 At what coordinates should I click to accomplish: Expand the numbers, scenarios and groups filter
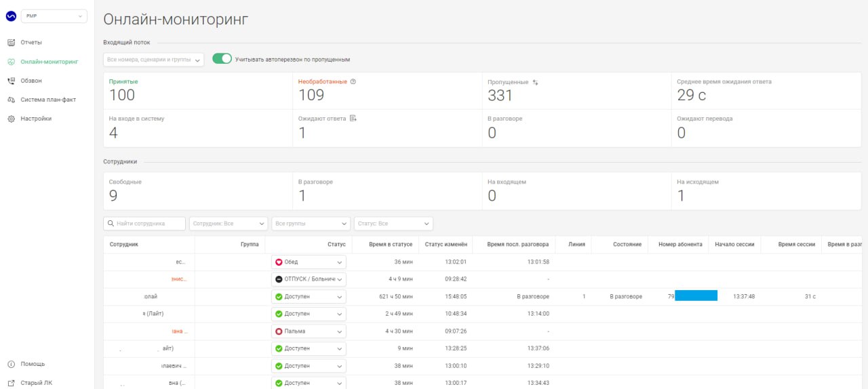(x=153, y=60)
